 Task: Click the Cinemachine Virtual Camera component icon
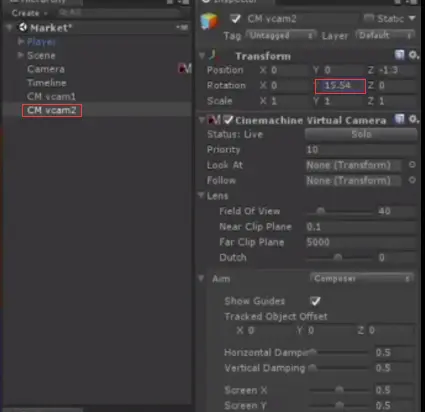(x=213, y=120)
